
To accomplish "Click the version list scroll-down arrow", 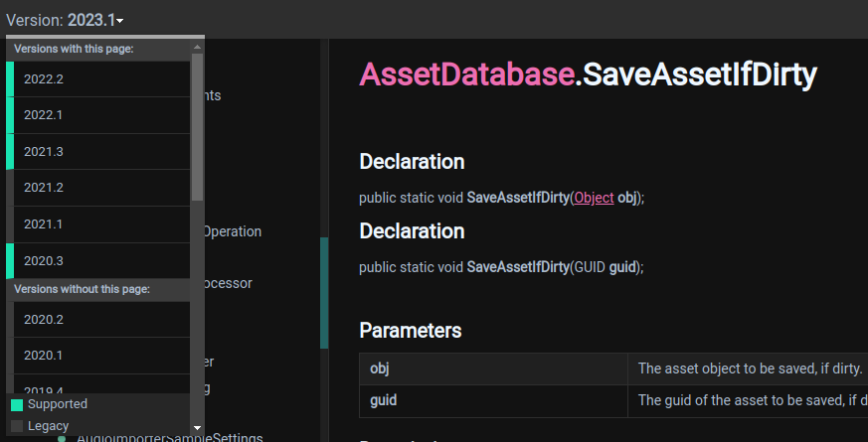I will [x=197, y=426].
